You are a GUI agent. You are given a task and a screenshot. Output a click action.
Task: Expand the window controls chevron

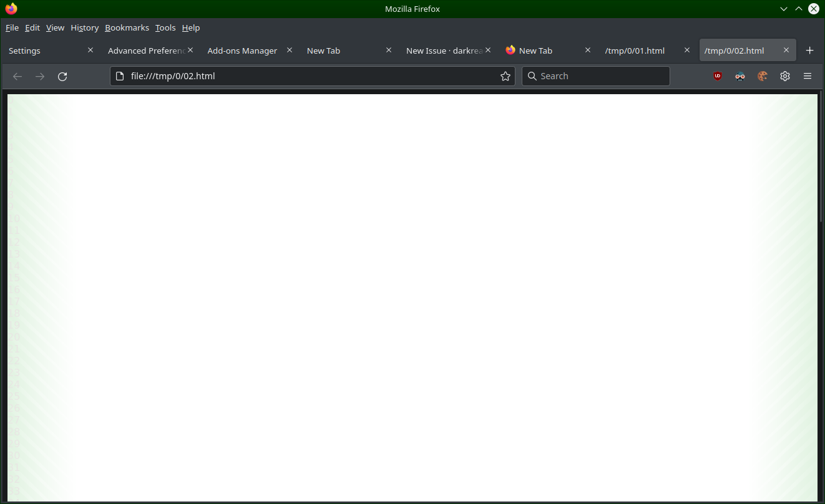tap(783, 9)
